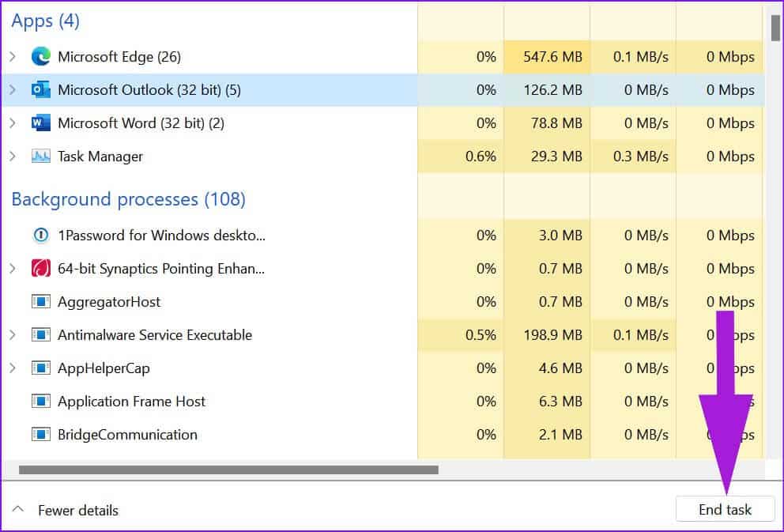Select the Microsoft Outlook (32 bit) (5) name
Image resolution: width=784 pixels, height=532 pixels.
pyautogui.click(x=149, y=90)
